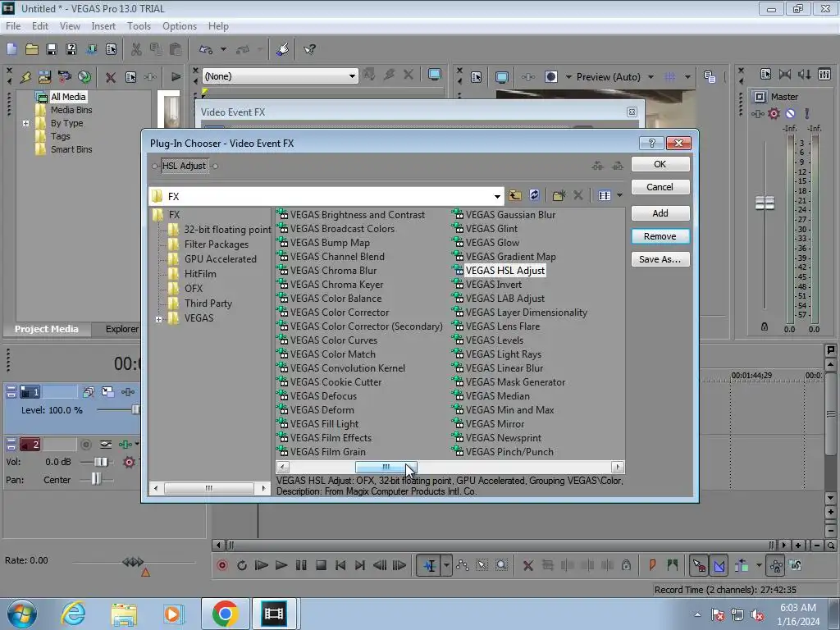
Task: Open the File menu
Action: pyautogui.click(x=13, y=26)
